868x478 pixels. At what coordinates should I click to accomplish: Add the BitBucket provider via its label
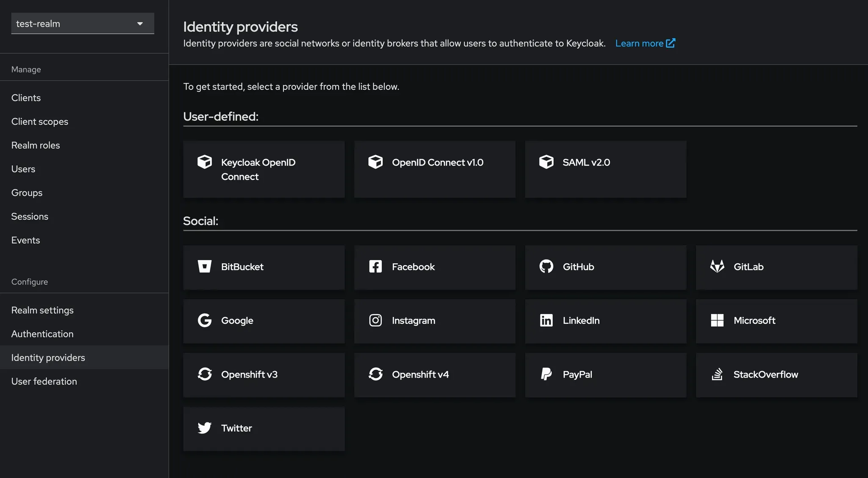click(242, 267)
